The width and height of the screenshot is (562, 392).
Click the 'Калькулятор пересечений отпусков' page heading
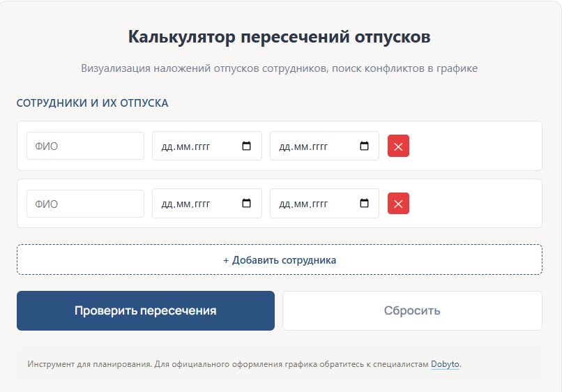pyautogui.click(x=280, y=37)
